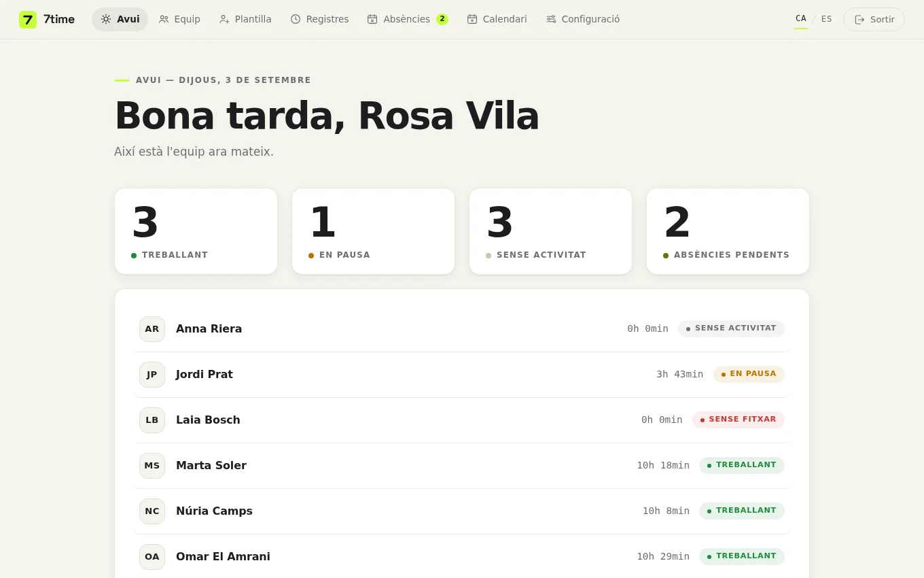Click the calendar icon beside Calendari
The height and width of the screenshot is (578, 924).
(472, 19)
